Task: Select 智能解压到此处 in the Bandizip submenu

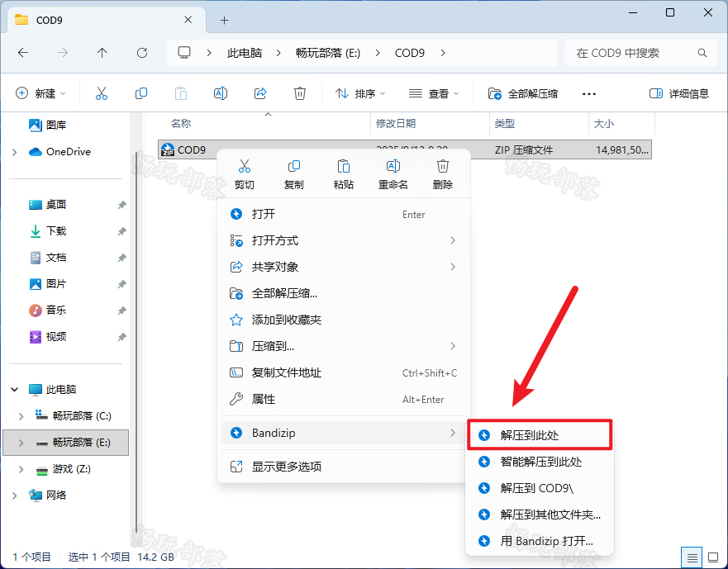Action: click(x=540, y=462)
